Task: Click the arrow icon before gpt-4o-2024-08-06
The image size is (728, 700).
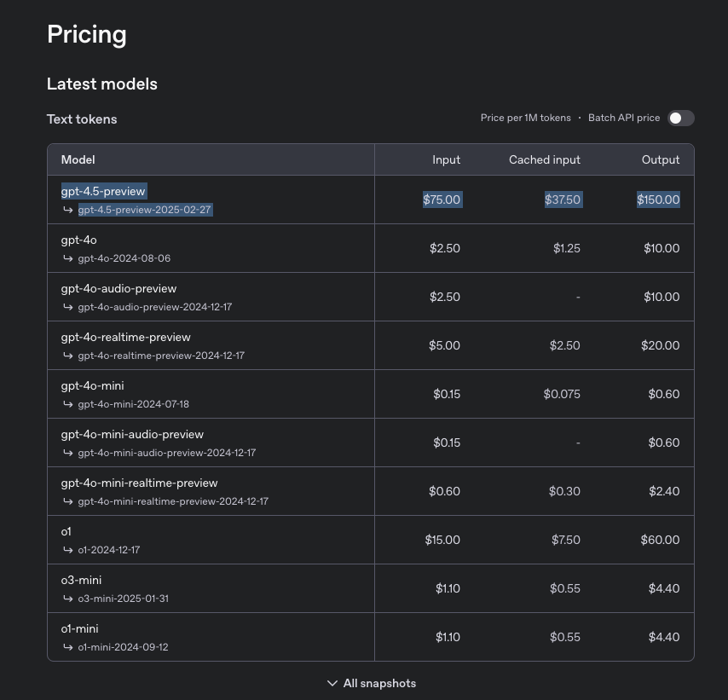Action: (68, 258)
